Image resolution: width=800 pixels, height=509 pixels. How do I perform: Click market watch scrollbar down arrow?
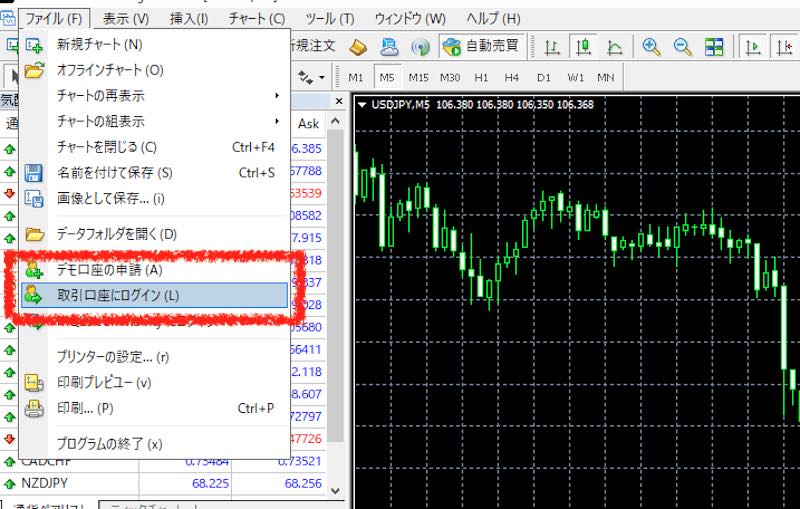[x=335, y=491]
